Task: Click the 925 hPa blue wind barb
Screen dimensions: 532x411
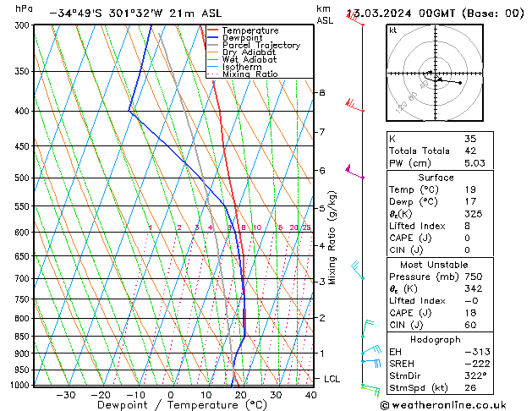Action: [371, 363]
